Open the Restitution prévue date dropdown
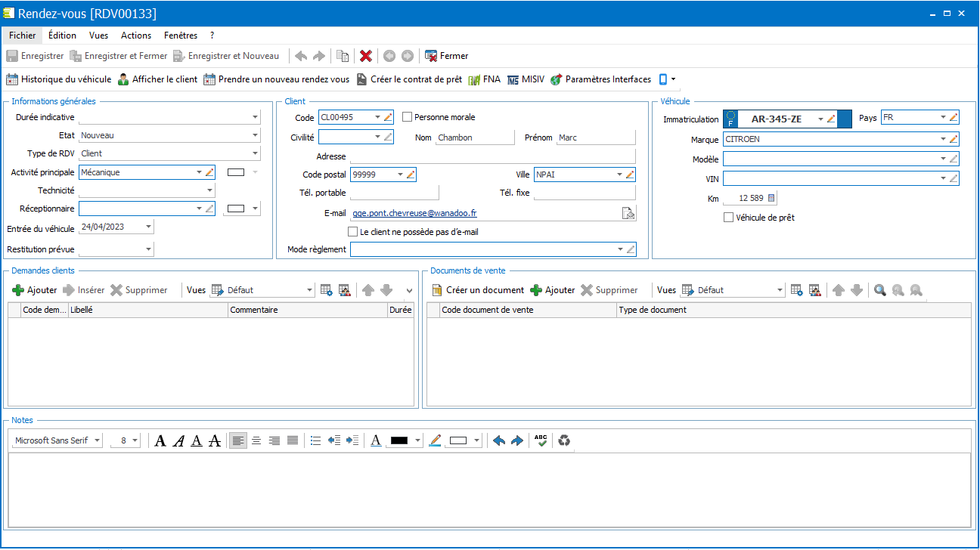 tap(147, 249)
